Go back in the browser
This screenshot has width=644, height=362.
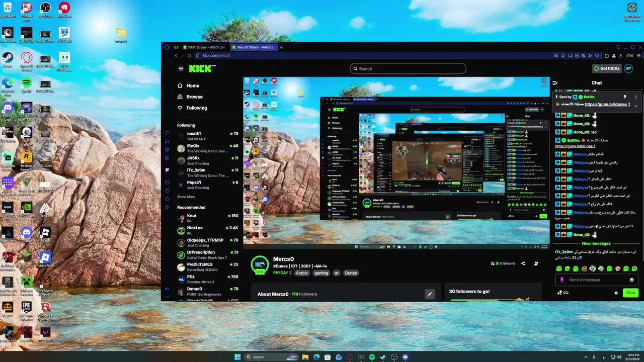[176, 55]
